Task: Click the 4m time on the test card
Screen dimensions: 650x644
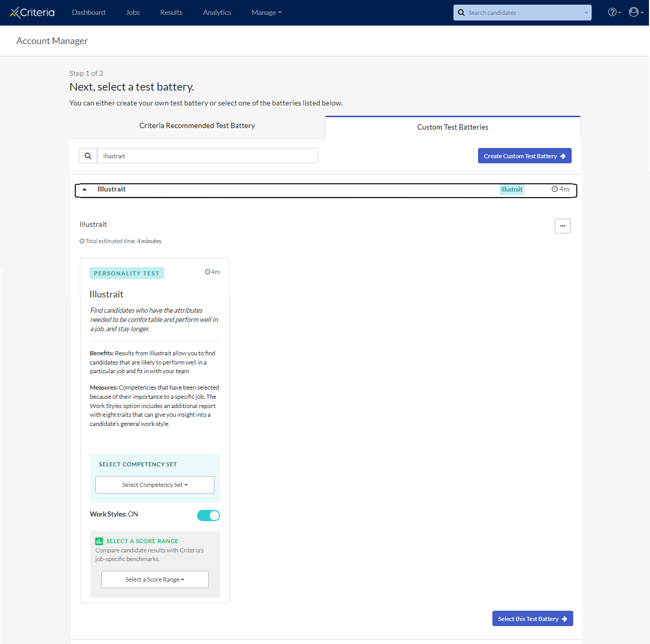Action: click(212, 272)
